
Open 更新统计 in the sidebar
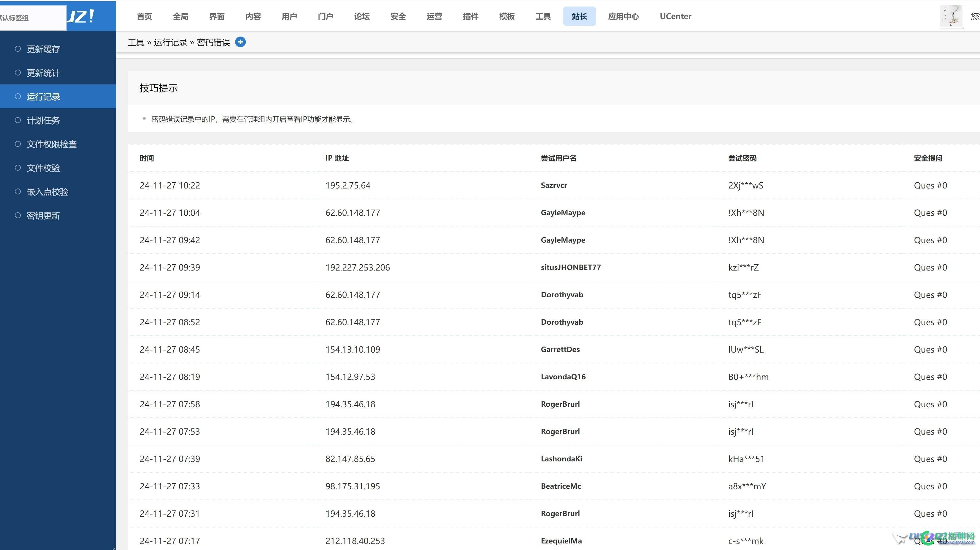(x=43, y=73)
